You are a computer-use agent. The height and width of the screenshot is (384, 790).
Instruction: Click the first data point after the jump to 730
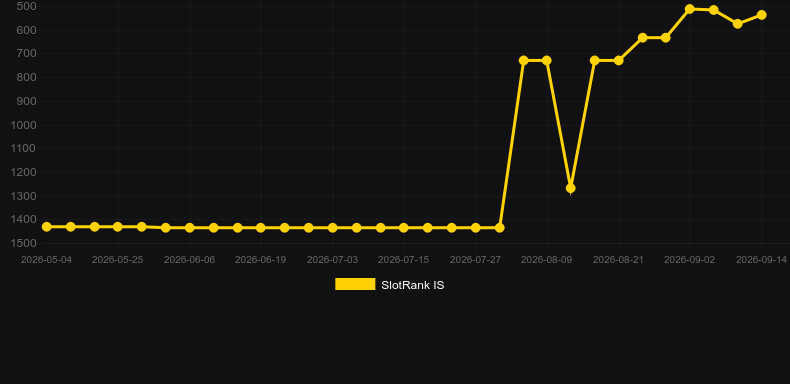(x=523, y=60)
